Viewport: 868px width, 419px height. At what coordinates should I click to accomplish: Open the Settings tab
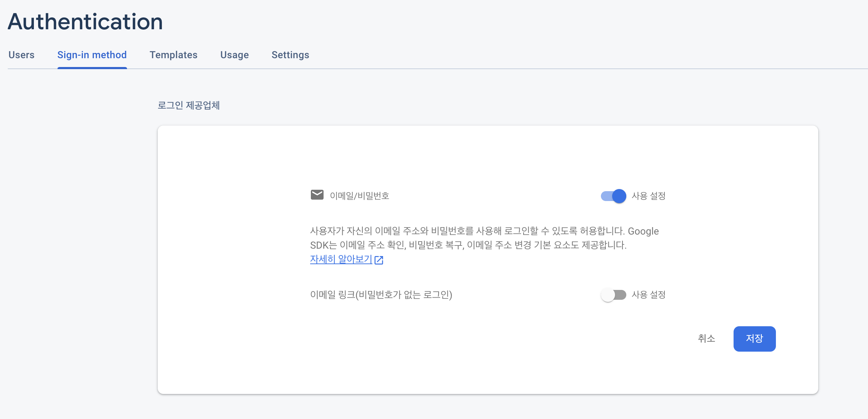coord(290,55)
